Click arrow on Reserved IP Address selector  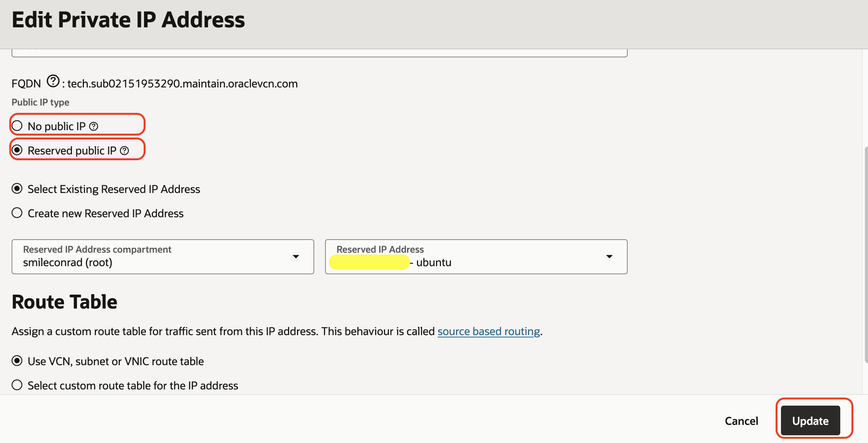(609, 257)
